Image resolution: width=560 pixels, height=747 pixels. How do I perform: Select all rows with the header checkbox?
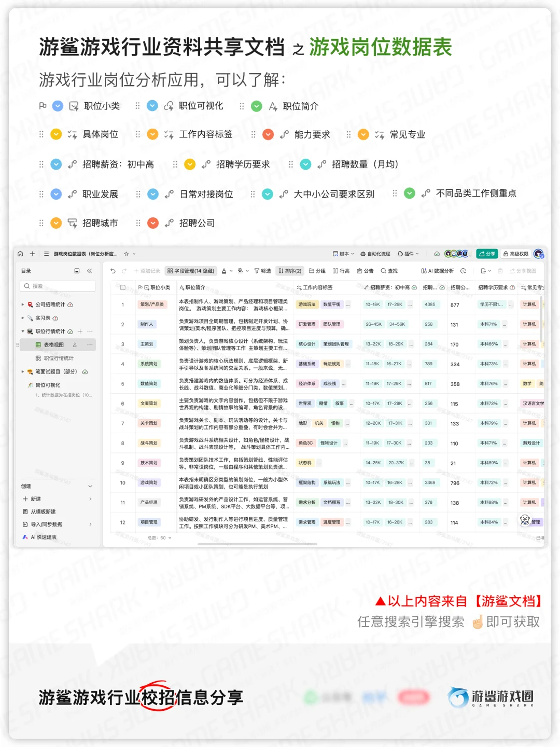[122, 287]
